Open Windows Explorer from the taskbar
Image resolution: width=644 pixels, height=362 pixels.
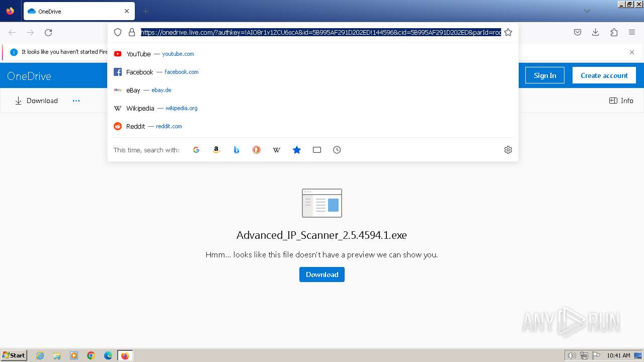tap(57, 355)
